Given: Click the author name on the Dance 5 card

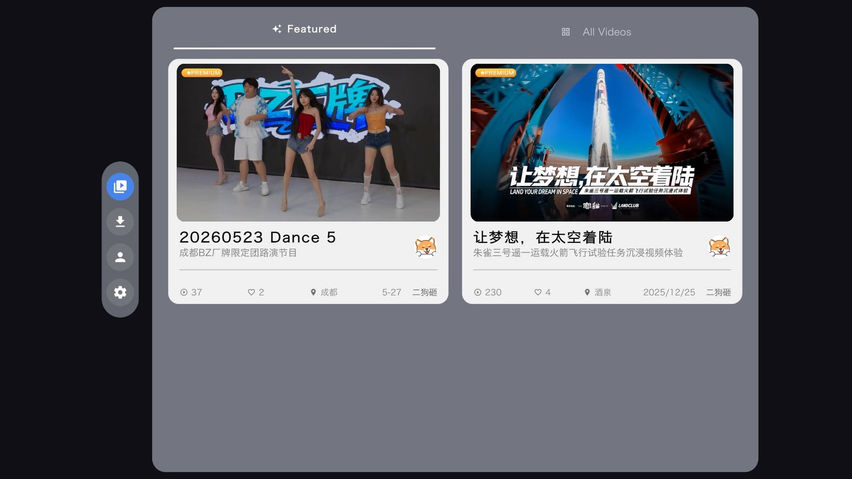Looking at the screenshot, I should [424, 292].
